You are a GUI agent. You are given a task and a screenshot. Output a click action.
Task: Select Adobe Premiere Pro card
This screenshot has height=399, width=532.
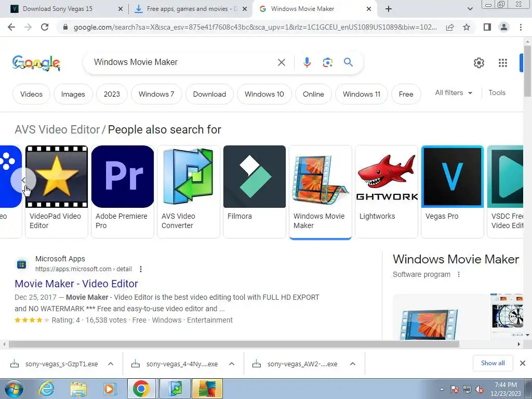pyautogui.click(x=123, y=192)
